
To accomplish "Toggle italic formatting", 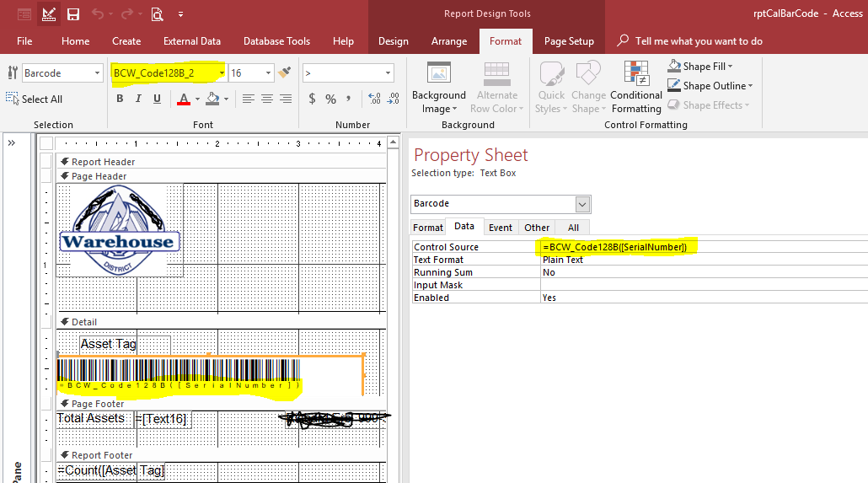I will click(138, 99).
